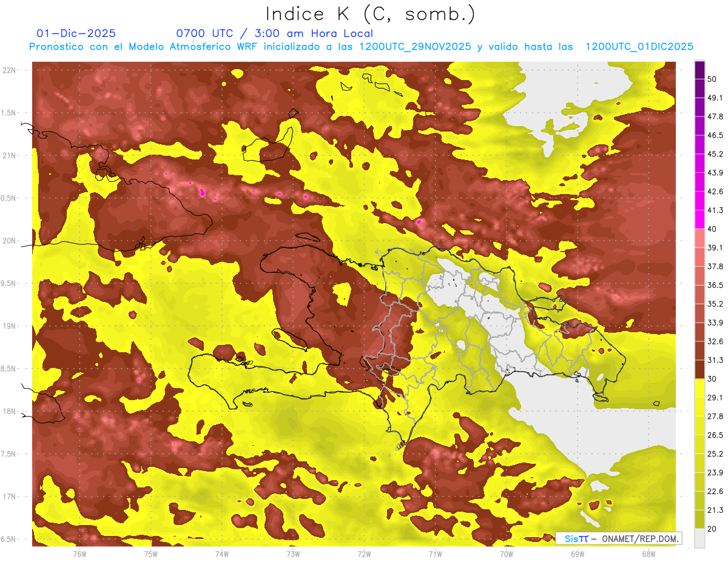Click the map title 'Indice K (C, somb.)'
Screen dimensions: 728x562
point(370,15)
